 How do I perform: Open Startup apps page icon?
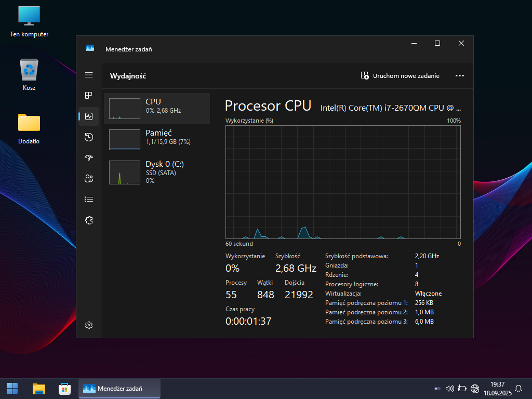89,158
